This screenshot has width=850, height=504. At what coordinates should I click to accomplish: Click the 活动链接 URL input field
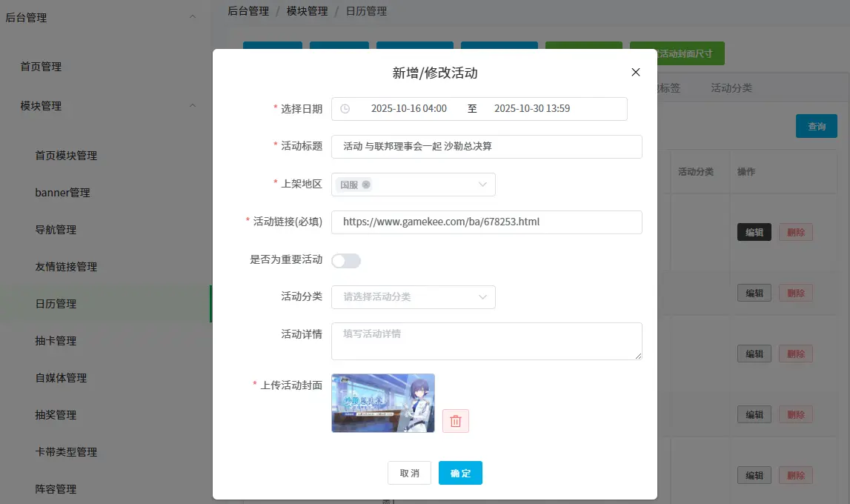(x=486, y=222)
